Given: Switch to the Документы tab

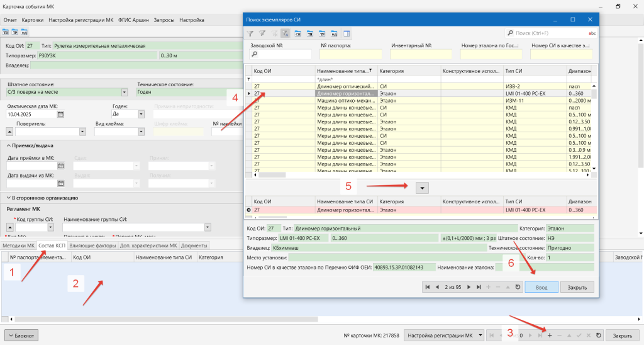Looking at the screenshot, I should tap(194, 246).
